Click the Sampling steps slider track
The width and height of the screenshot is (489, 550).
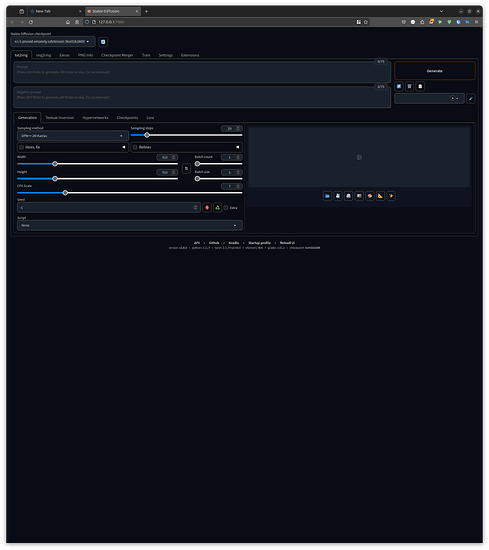tap(186, 135)
